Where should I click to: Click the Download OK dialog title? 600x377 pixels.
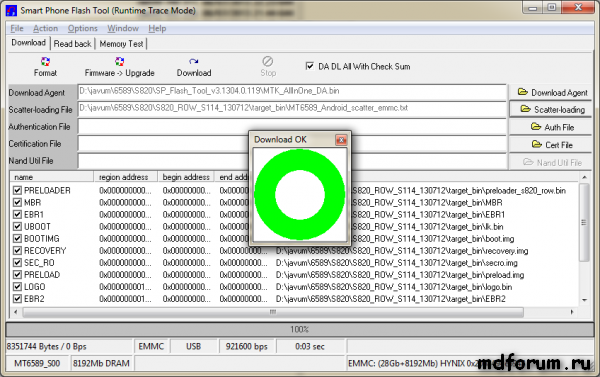click(x=280, y=139)
